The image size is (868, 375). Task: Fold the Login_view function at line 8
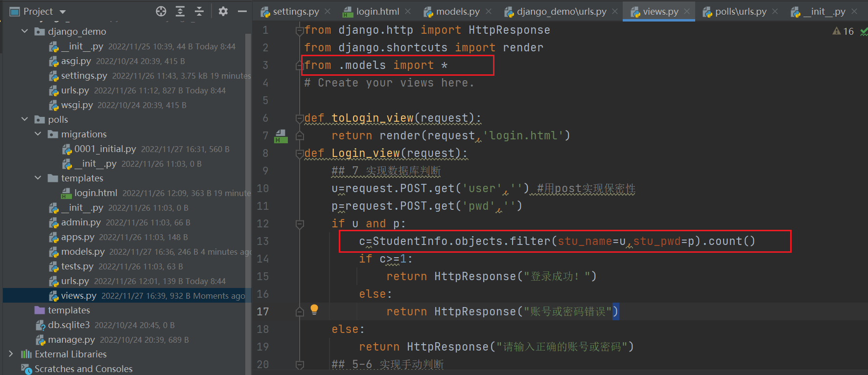click(300, 154)
